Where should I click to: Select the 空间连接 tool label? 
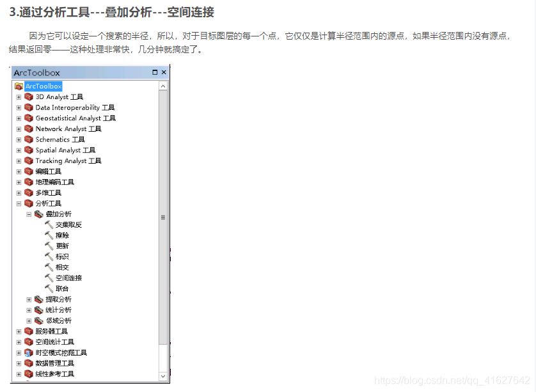tap(68, 278)
